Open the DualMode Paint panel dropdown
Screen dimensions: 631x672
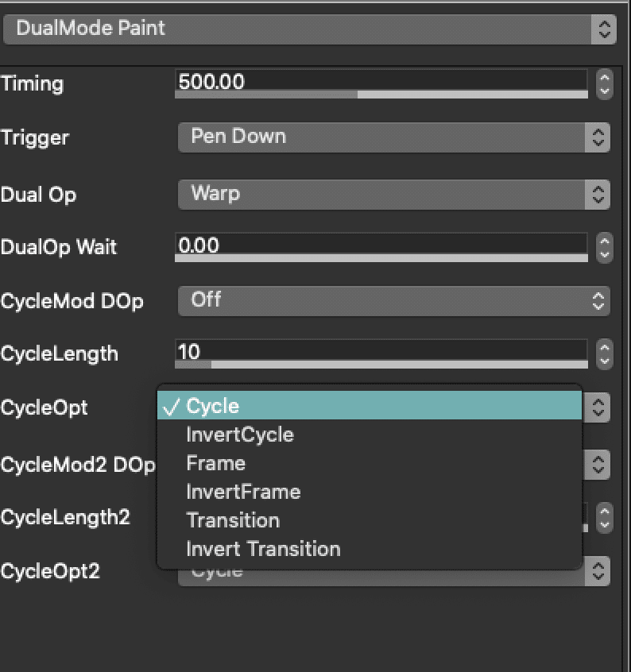point(309,29)
